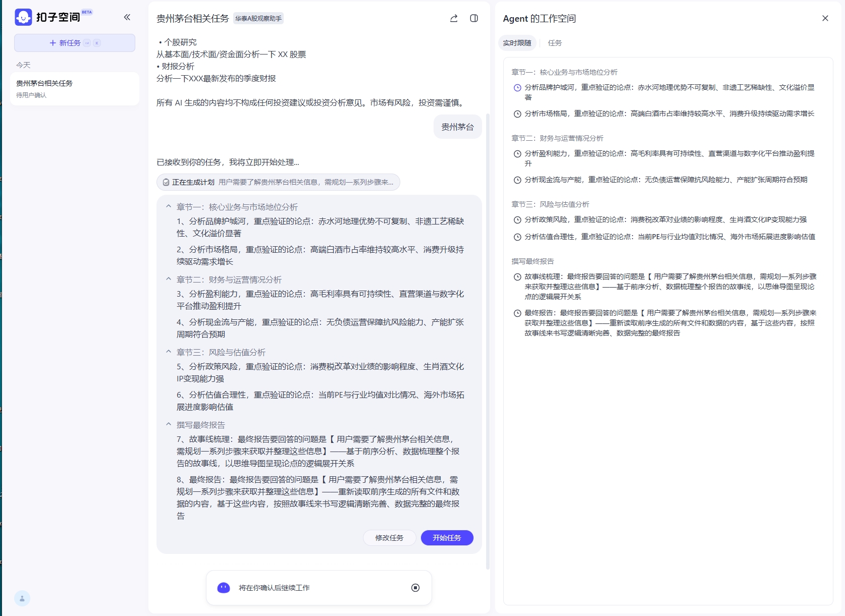Click plan item 3、分析盈利能力

coord(321,300)
